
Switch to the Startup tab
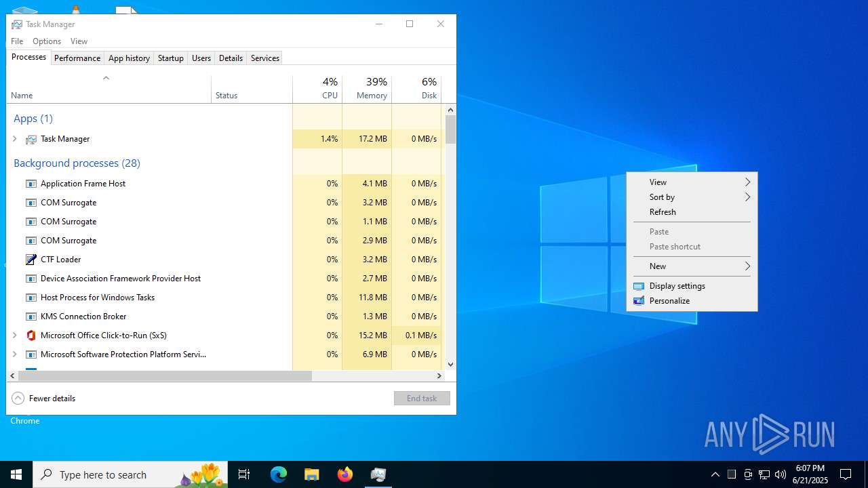pos(171,58)
